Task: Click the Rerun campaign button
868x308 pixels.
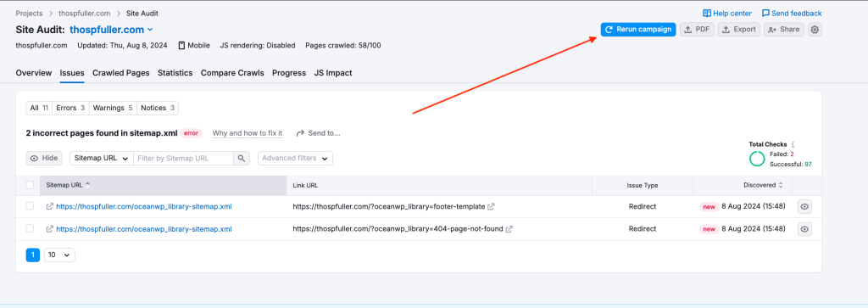Action: [x=638, y=30]
